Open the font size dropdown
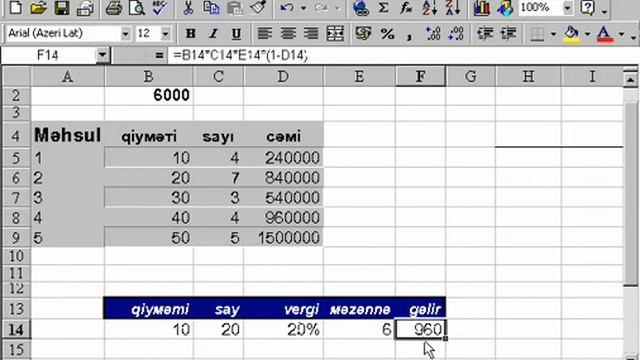The width and height of the screenshot is (640, 360). [x=165, y=33]
